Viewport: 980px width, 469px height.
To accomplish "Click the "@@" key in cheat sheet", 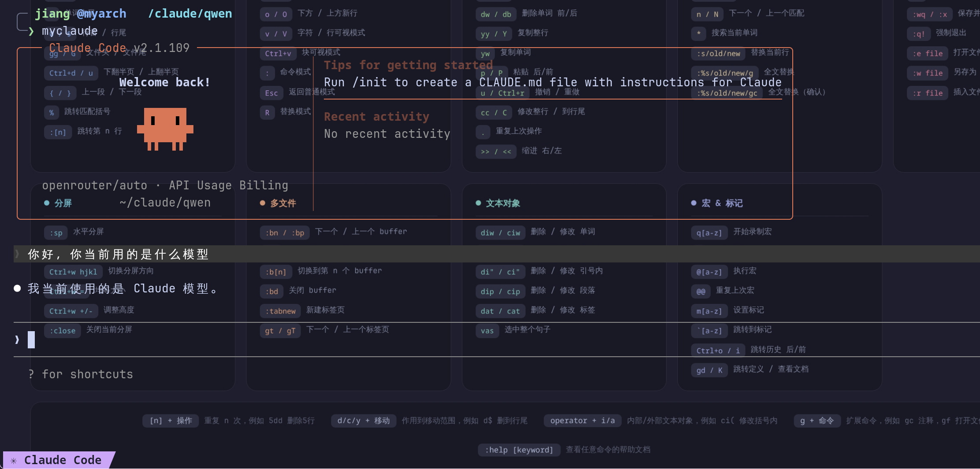I will pyautogui.click(x=701, y=291).
